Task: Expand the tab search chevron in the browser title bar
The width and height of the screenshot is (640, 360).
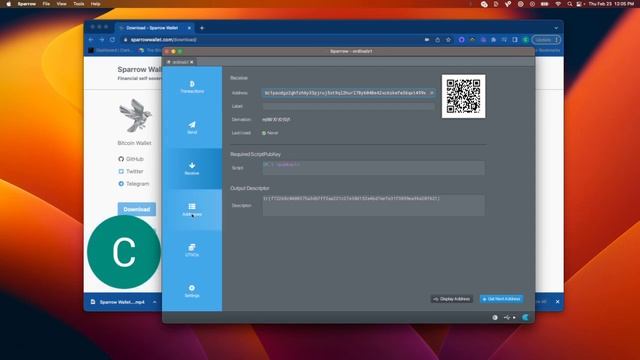Action: click(x=556, y=28)
